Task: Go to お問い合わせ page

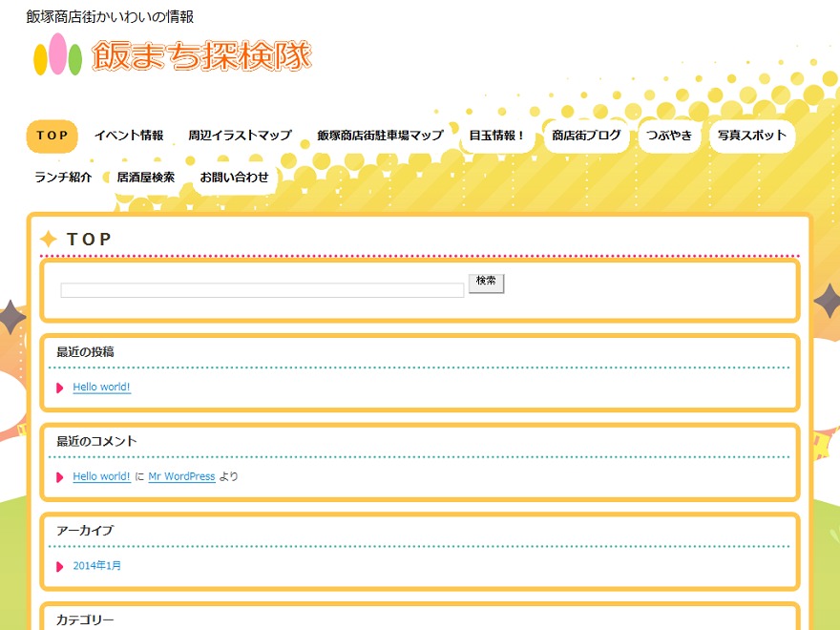Action: (234, 178)
